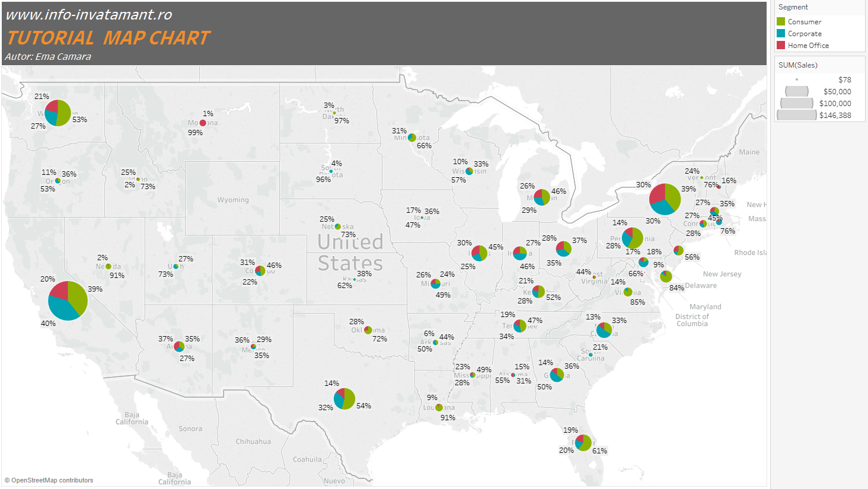Select the Consumer legend label
The image size is (868, 489).
(x=805, y=22)
